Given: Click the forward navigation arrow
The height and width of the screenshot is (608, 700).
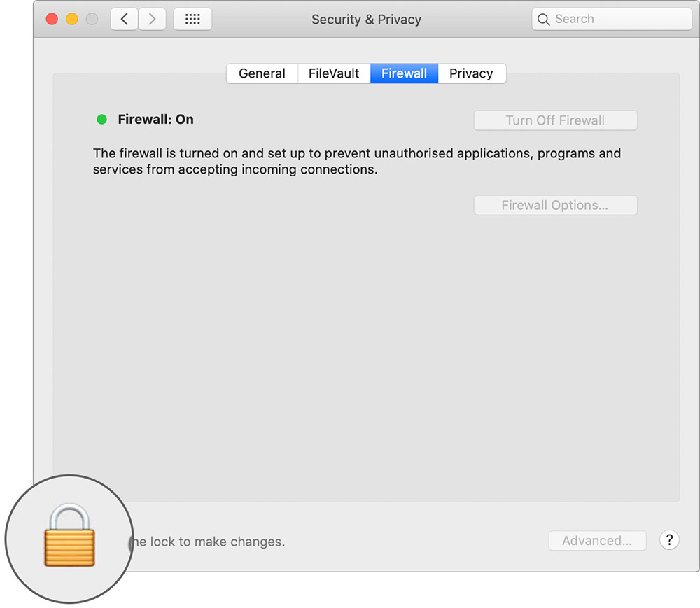Looking at the screenshot, I should point(153,19).
